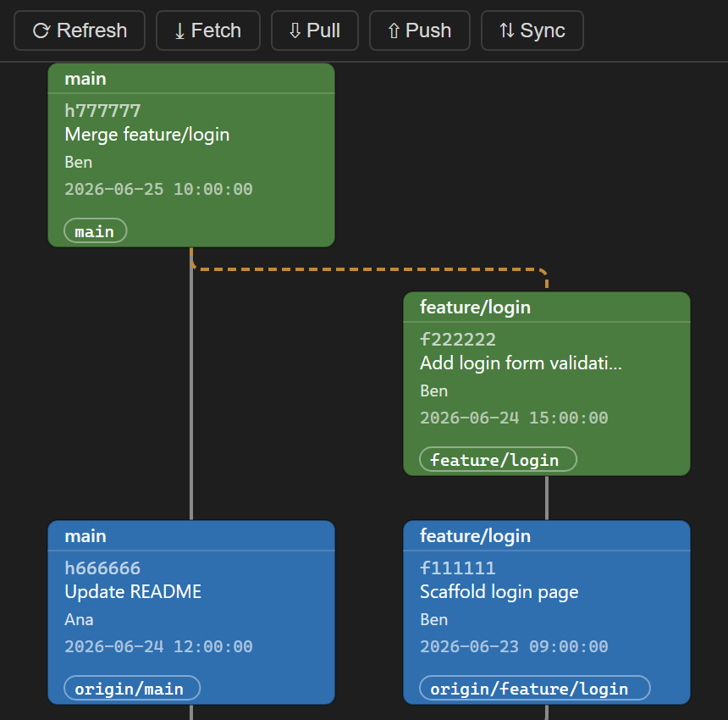The image size is (728, 720).
Task: Select the feature/login tag on commit f222222
Action: (499, 459)
